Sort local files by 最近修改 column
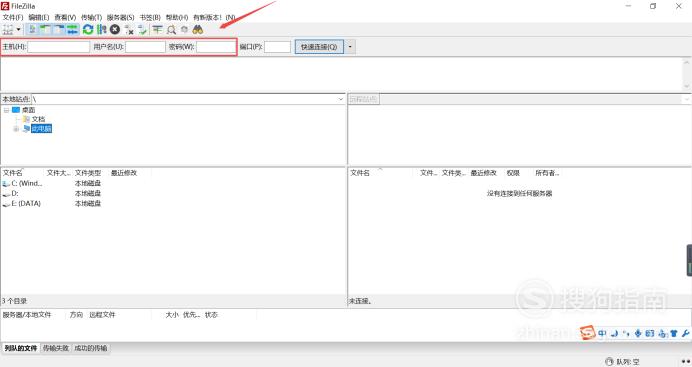This screenshot has width=692, height=367. [124, 173]
